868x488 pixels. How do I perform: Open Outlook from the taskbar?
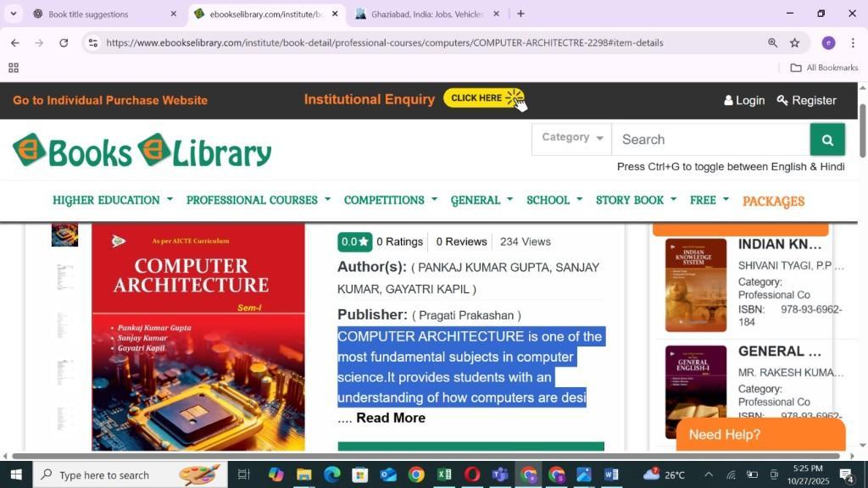click(x=388, y=474)
